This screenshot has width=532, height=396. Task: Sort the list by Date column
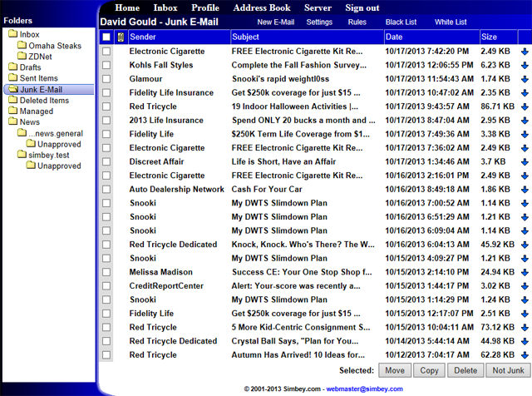pos(394,37)
